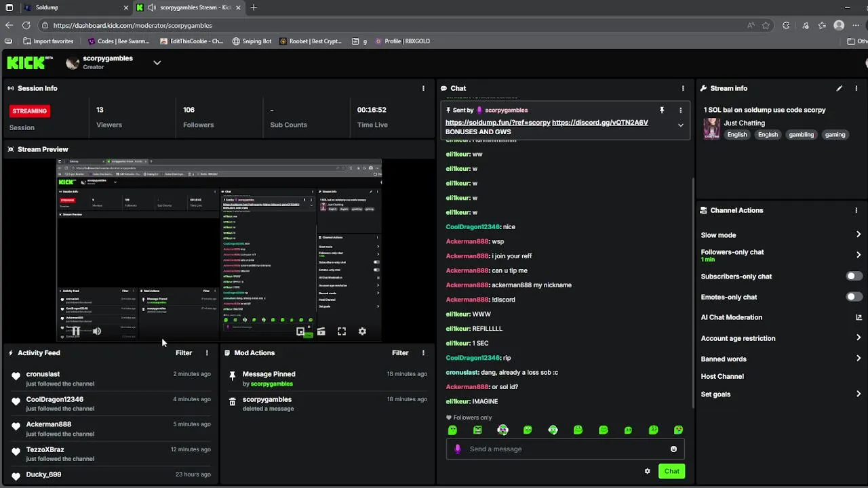Viewport: 868px width, 488px height.
Task: Open Channel Actions three-dot menu
Action: tap(856, 210)
